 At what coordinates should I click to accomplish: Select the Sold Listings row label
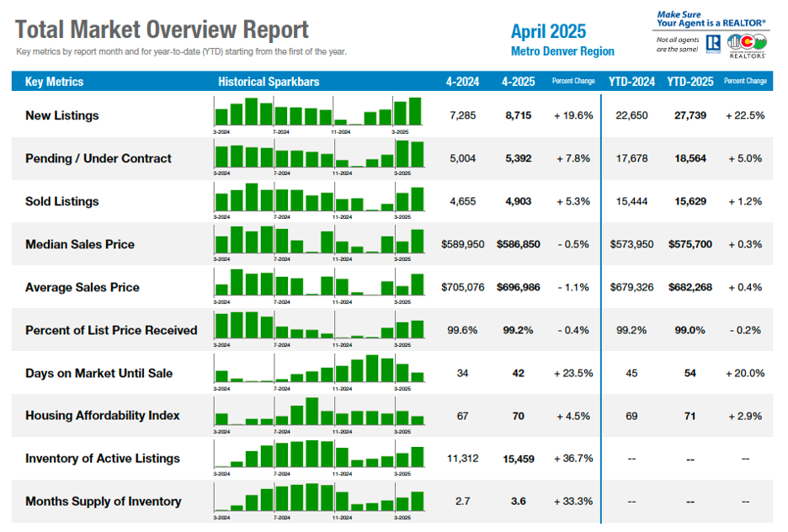[x=62, y=201]
